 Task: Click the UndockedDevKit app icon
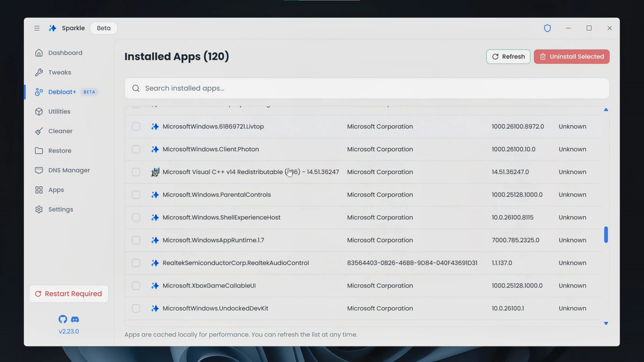coord(155,308)
